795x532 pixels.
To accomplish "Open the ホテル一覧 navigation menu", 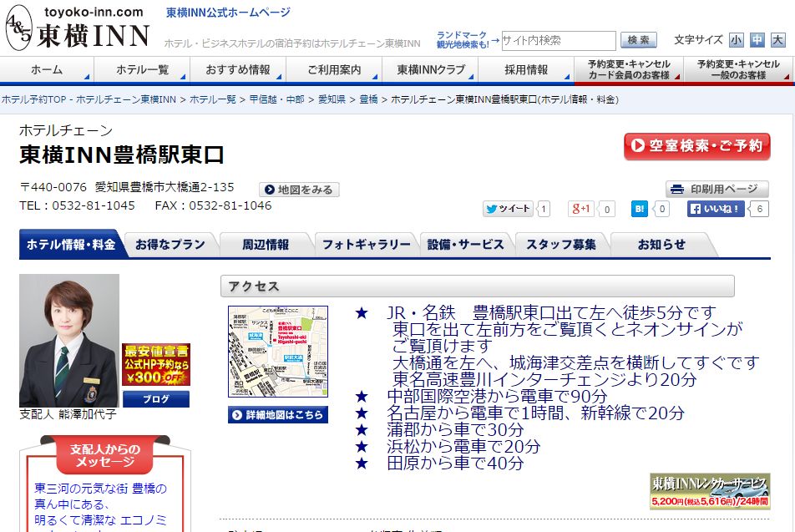I will coord(142,70).
